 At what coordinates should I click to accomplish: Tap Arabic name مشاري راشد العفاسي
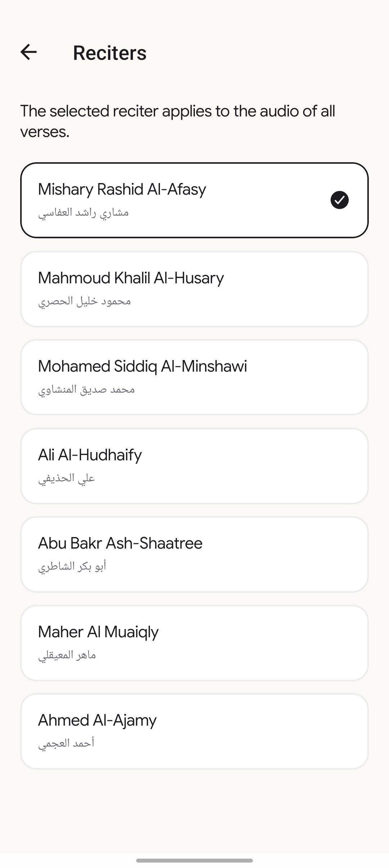coord(84,212)
